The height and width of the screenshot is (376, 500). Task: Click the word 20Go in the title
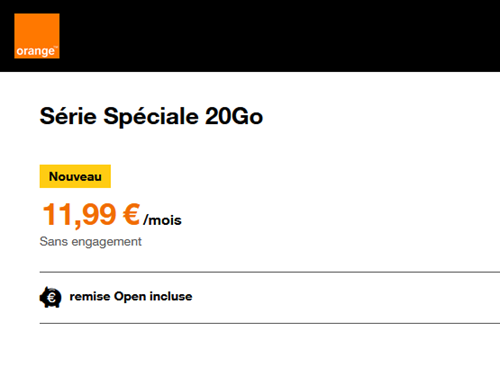[x=234, y=116]
